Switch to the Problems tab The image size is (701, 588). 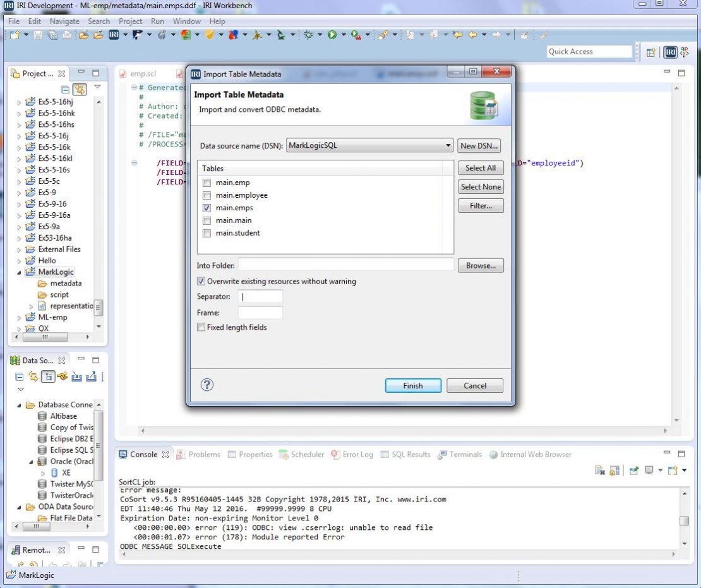pos(198,454)
